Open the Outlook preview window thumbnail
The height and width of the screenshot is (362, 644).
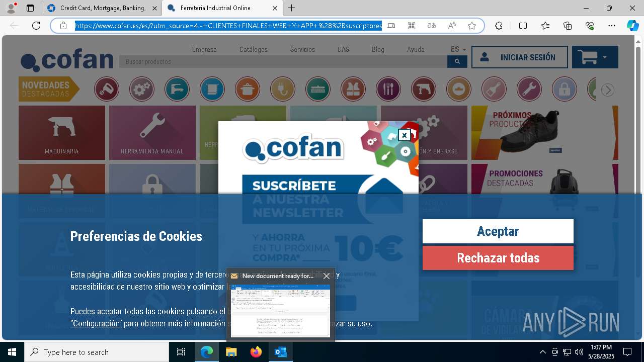tap(281, 311)
